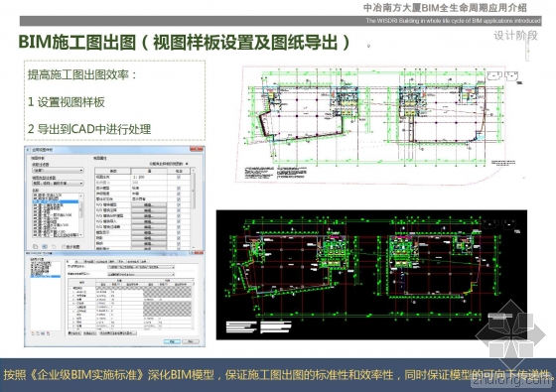The height and width of the screenshot is (392, 556).
Task: Click Edit button for V/G analytical model overrides
Action: [x=149, y=216]
